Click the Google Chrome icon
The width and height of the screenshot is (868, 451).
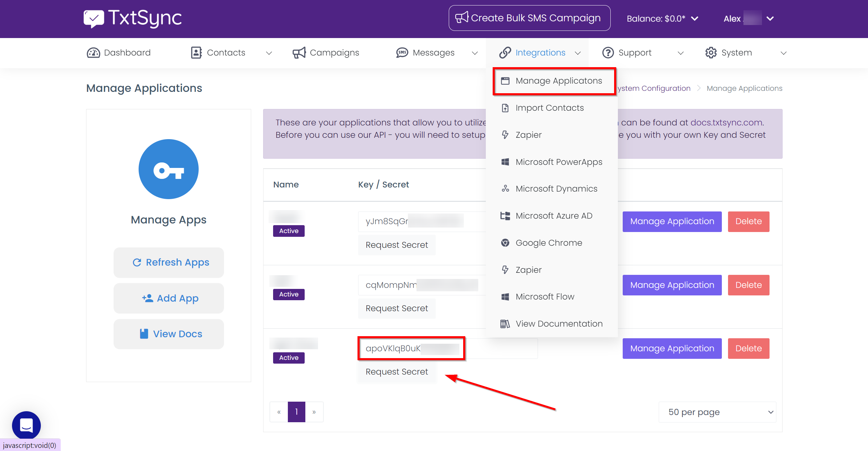[505, 243]
